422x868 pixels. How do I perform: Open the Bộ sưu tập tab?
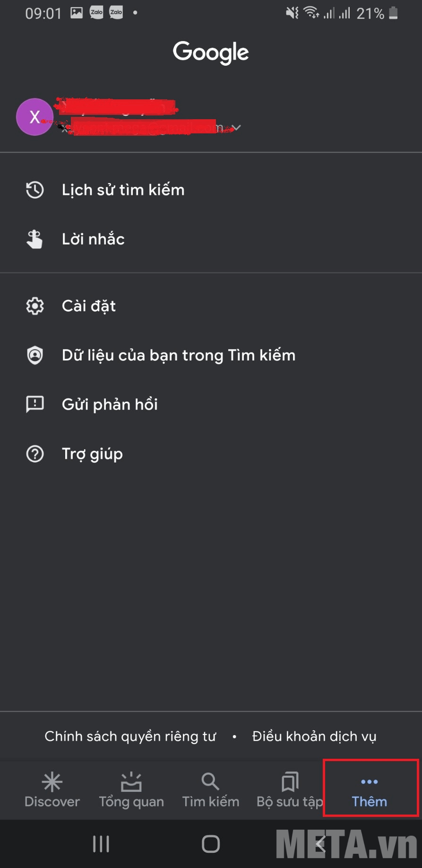(290, 789)
